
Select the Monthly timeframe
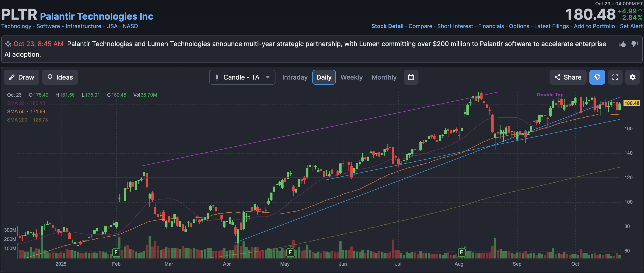pos(384,77)
